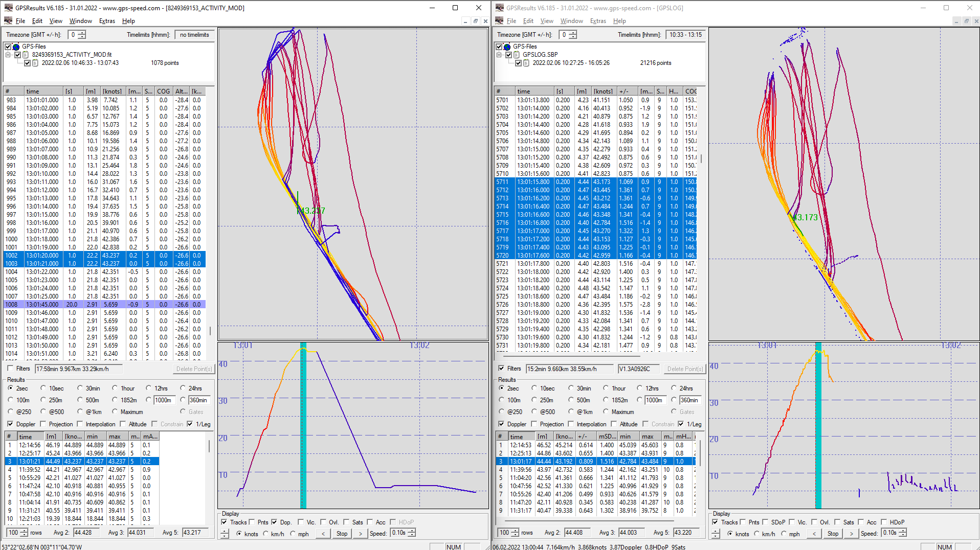This screenshot has width=980, height=550.
Task: Click the GPS-Files globe icon in right GPSLOG window
Action: click(x=507, y=47)
